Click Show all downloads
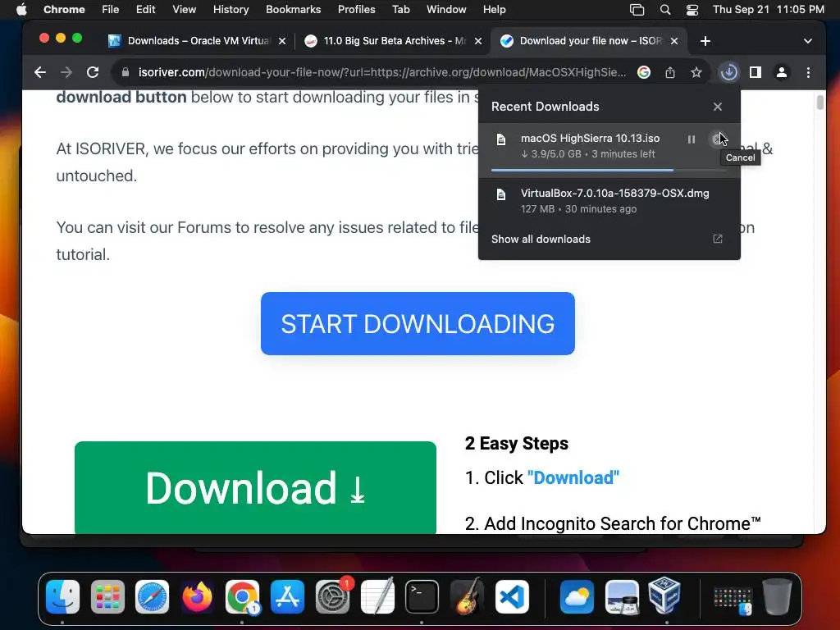The width and height of the screenshot is (840, 630). coord(541,239)
